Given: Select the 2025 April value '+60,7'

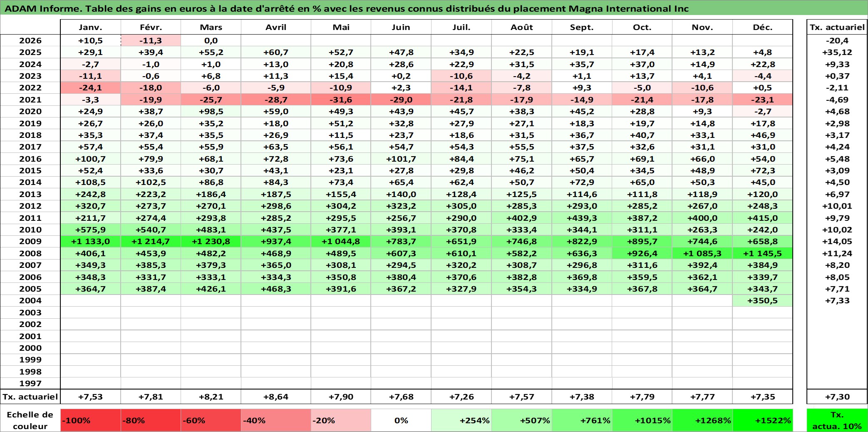Looking at the screenshot, I should 276,52.
